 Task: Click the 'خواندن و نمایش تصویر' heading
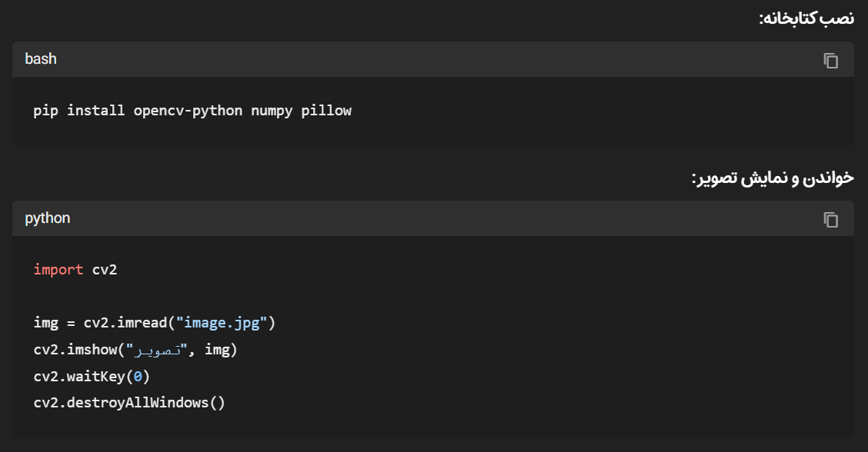[773, 178]
